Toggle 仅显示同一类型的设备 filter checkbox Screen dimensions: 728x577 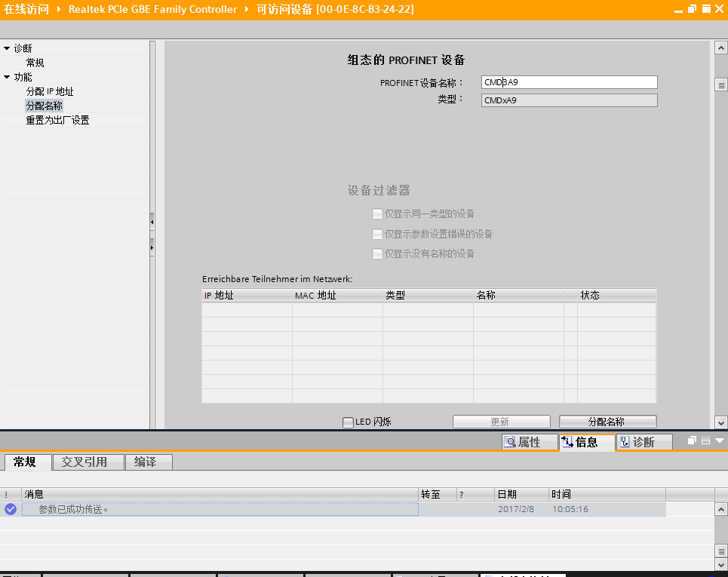pos(377,214)
